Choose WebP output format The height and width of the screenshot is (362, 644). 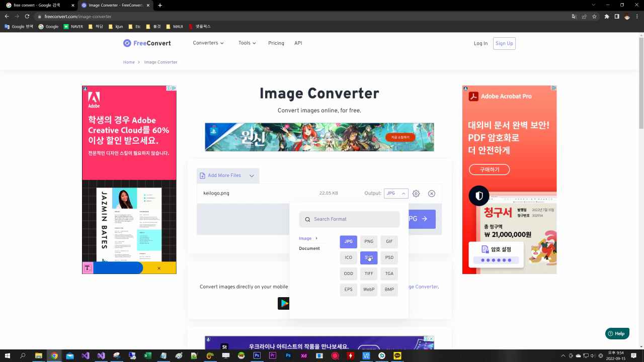pyautogui.click(x=369, y=290)
